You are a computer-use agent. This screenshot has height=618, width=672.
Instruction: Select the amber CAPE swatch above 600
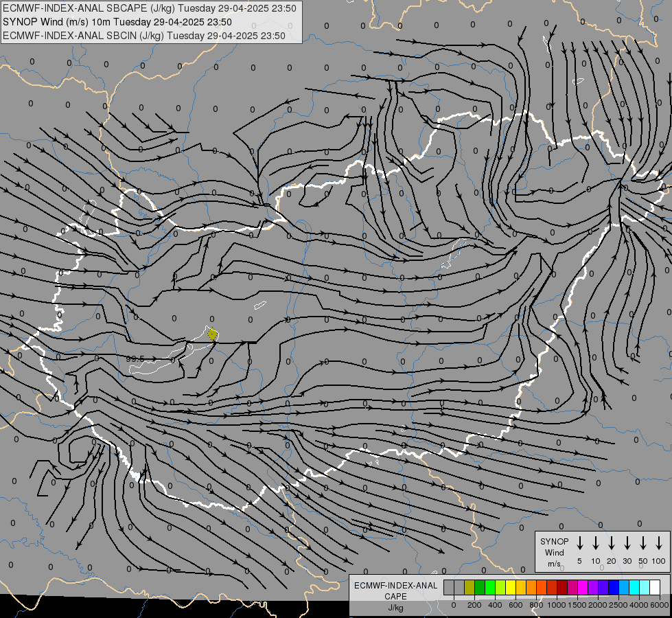coord(521,587)
